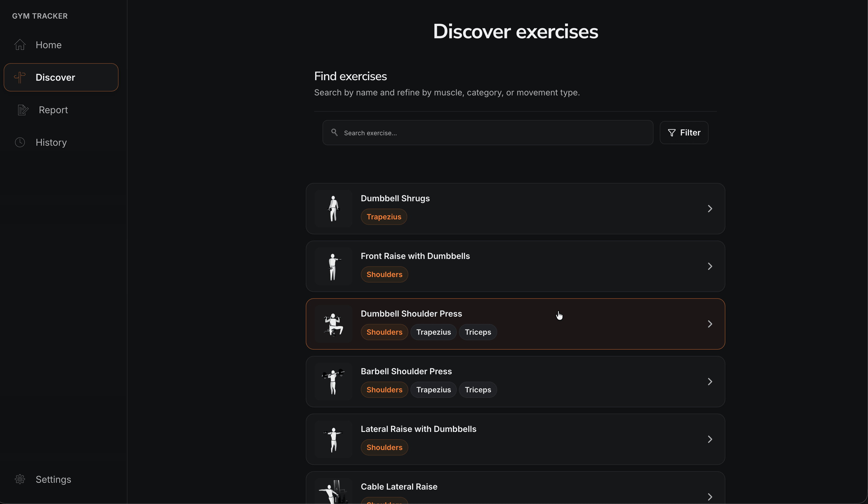The width and height of the screenshot is (868, 504).
Task: Click Shoulders tag on Front Raise card
Action: [x=384, y=274]
